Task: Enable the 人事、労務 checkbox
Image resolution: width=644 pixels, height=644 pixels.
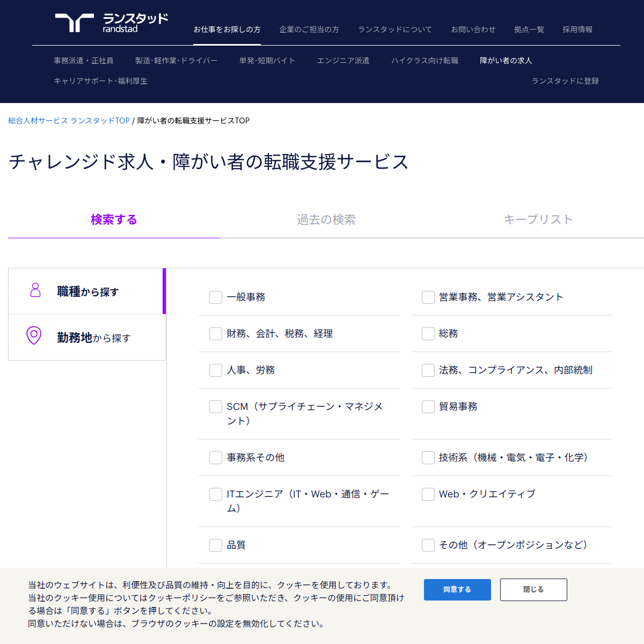Action: tap(216, 370)
